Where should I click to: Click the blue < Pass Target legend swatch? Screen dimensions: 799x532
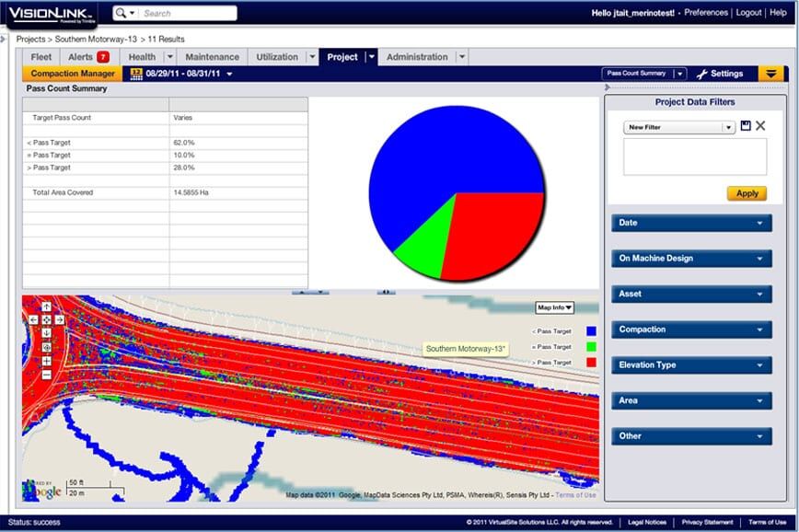(x=591, y=331)
